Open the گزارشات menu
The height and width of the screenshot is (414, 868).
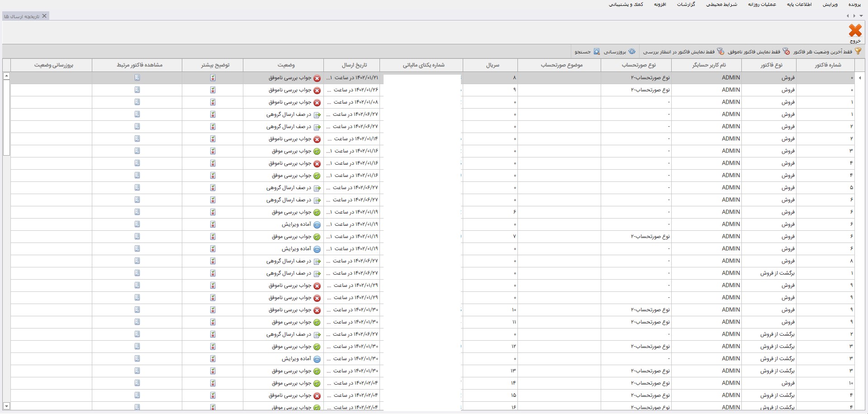pos(686,5)
